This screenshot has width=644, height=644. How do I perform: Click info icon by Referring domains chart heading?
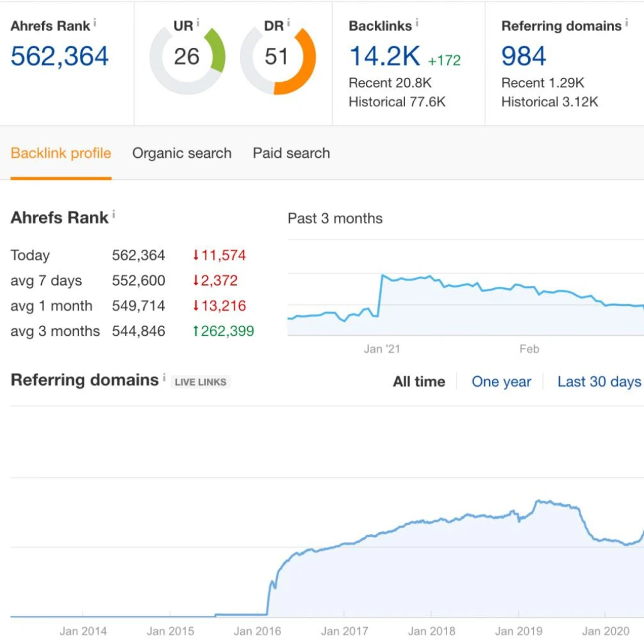[x=164, y=377]
